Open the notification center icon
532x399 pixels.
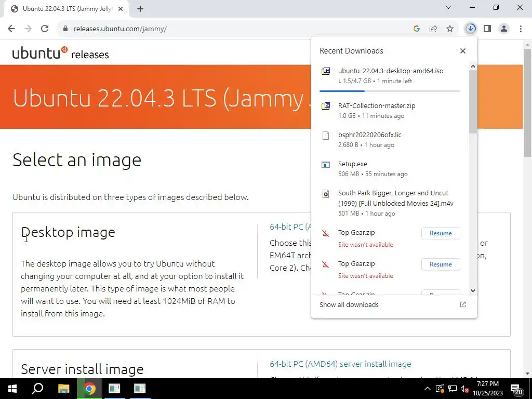pyautogui.click(x=516, y=390)
